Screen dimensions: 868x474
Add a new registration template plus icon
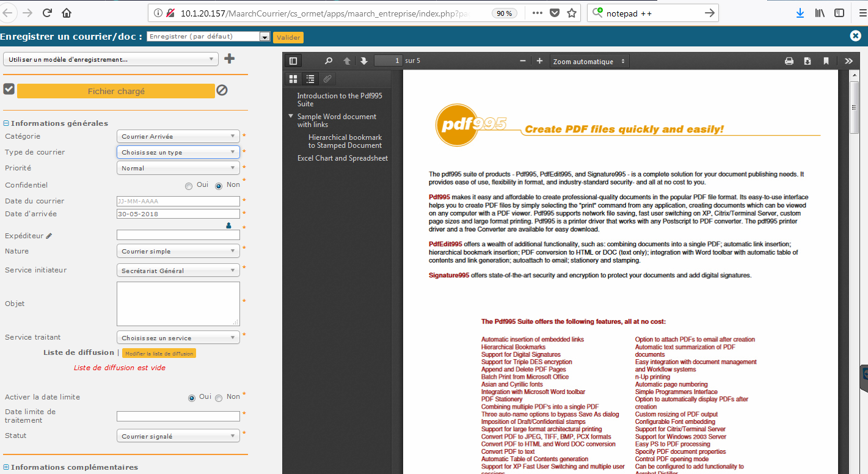click(x=229, y=59)
